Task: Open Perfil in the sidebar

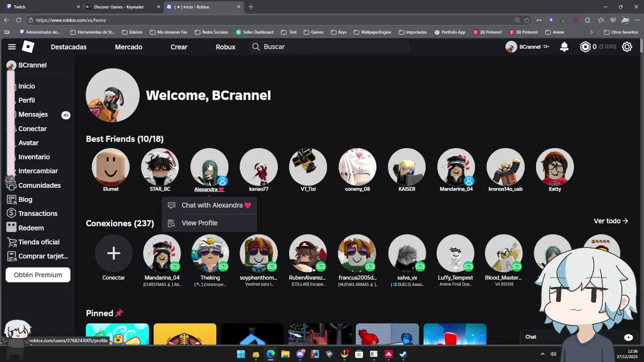Action: 27,100
